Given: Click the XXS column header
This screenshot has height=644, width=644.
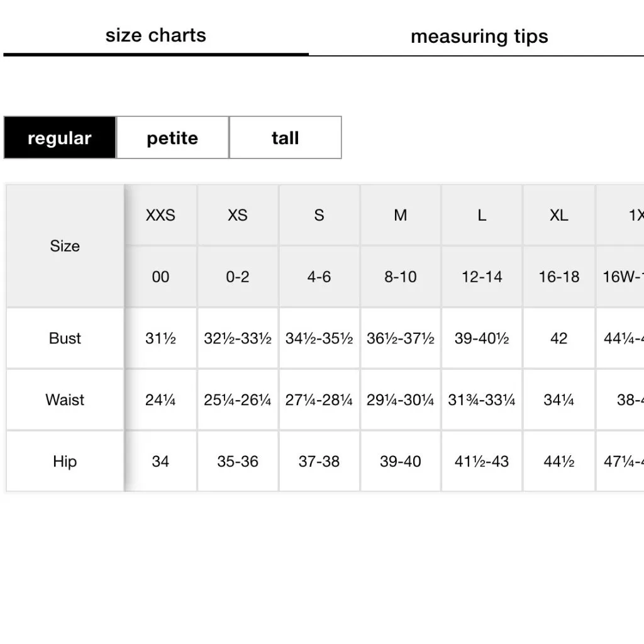Looking at the screenshot, I should coord(160,215).
